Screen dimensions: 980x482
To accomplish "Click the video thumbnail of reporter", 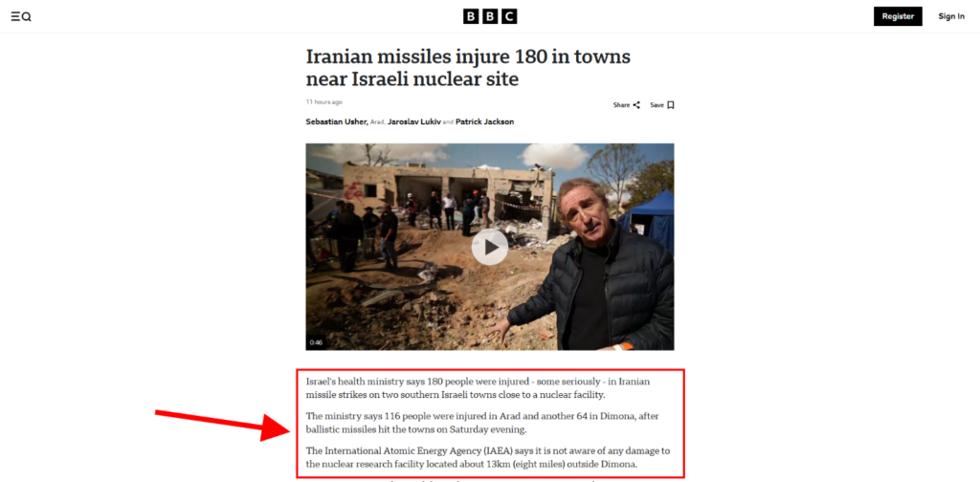I will [489, 247].
